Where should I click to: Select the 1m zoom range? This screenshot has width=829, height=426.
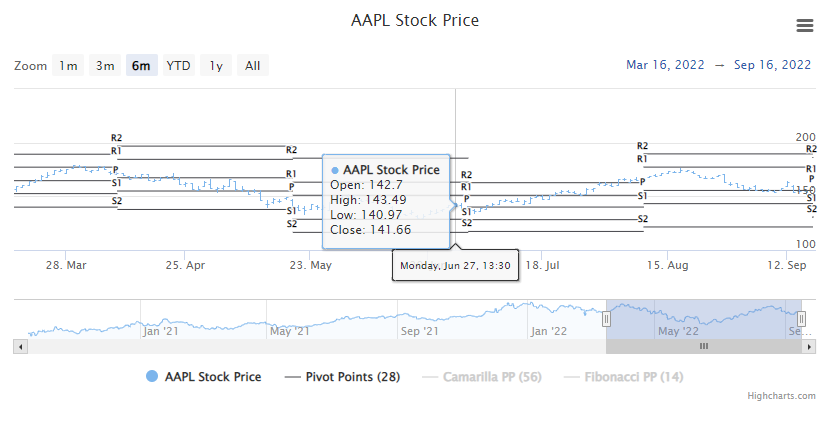[68, 66]
